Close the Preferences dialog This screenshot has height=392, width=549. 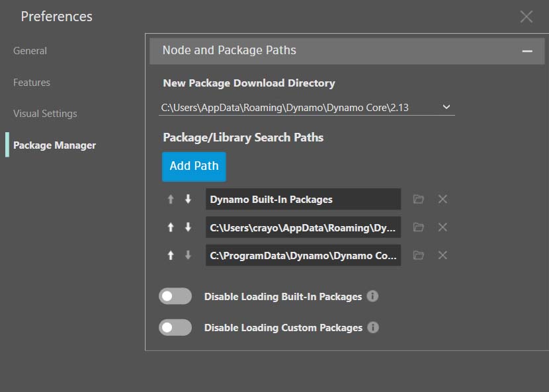click(527, 17)
